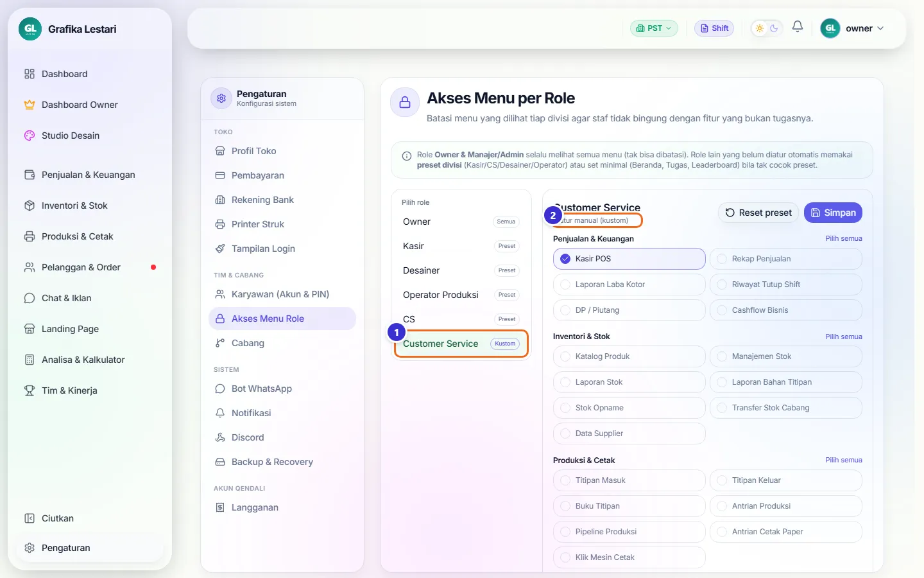This screenshot has width=924, height=578.
Task: Select the Owner role
Action: coord(461,222)
